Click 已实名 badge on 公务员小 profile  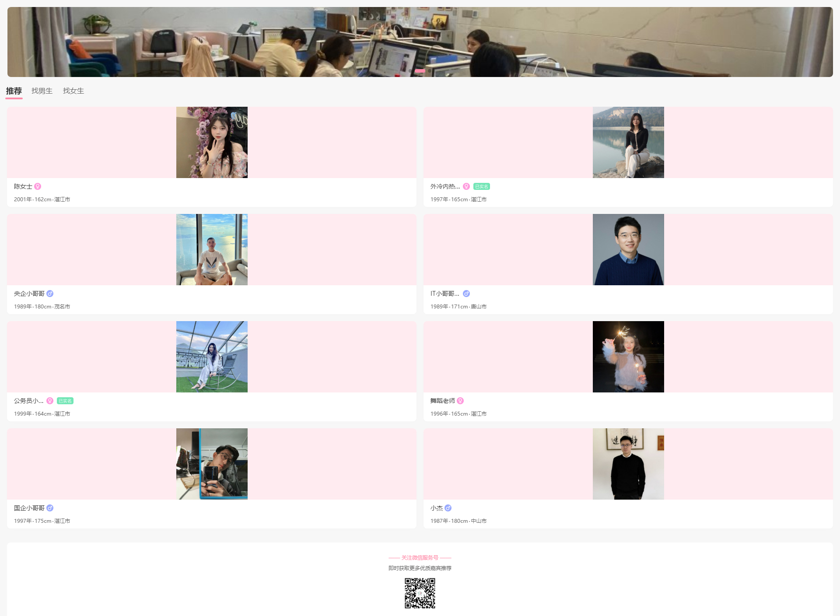(65, 401)
